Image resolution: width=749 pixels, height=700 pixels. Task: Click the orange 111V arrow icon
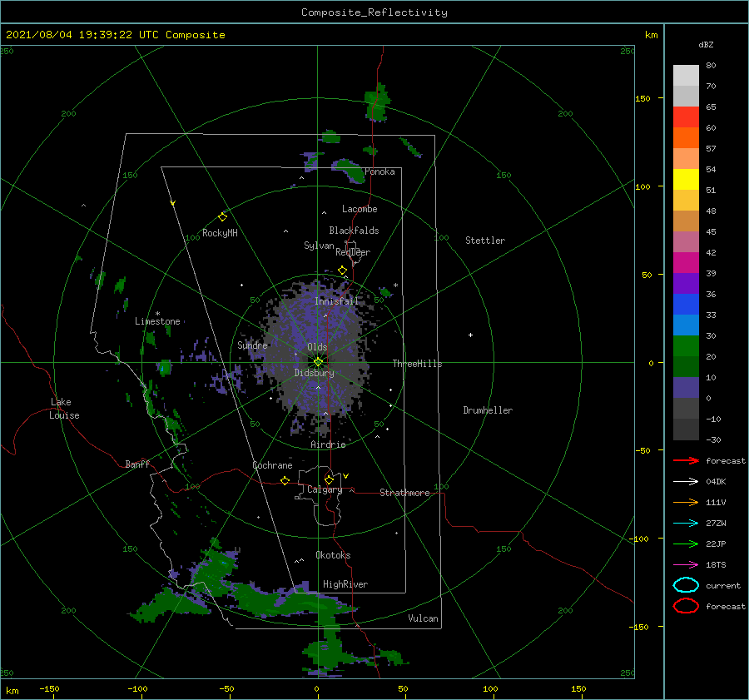pos(686,502)
